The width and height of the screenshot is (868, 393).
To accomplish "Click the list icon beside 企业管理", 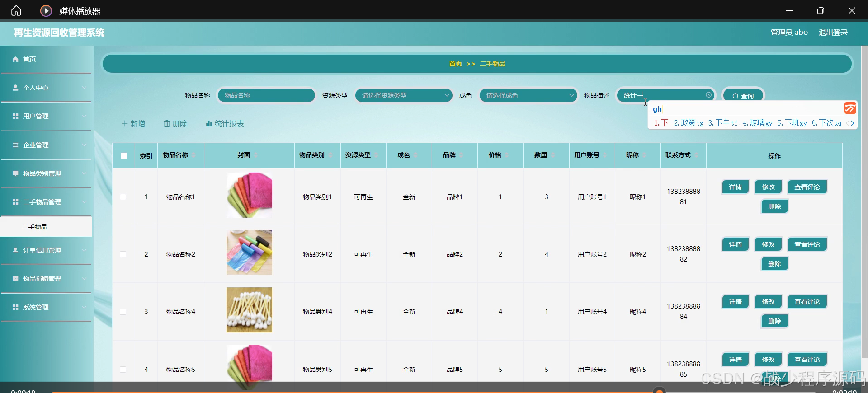I will [15, 145].
